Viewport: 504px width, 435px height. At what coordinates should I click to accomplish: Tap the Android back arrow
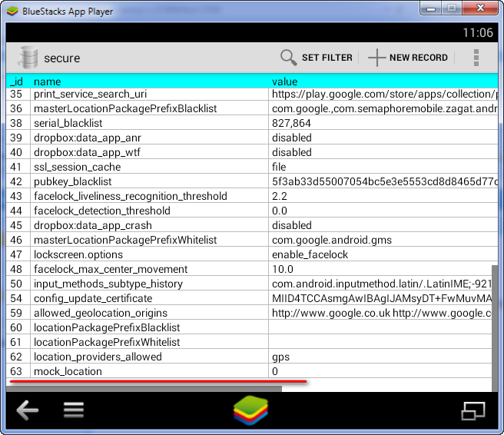[x=28, y=410]
